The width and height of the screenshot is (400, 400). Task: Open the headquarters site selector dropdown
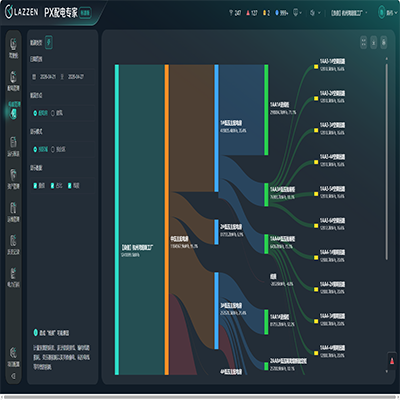click(x=349, y=13)
